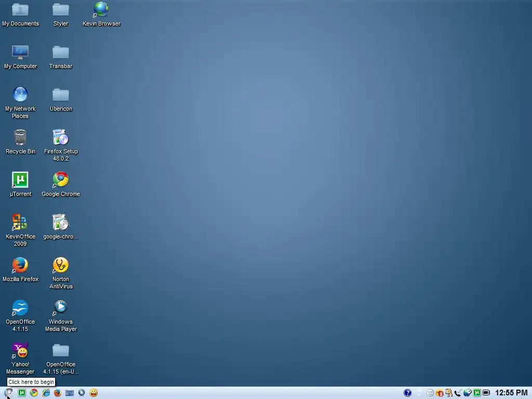Screen dimensions: 532x399
Task: Click the blue help question-mark tray icon
Action: 407,393
